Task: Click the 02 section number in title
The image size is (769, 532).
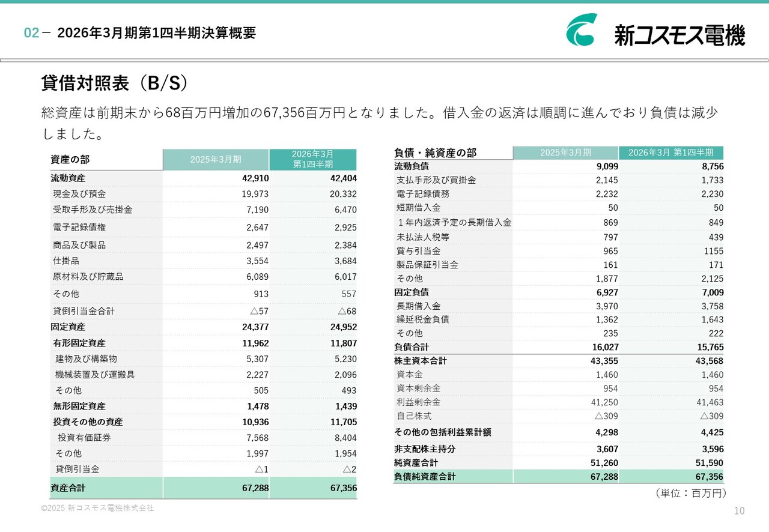Action: coord(31,34)
